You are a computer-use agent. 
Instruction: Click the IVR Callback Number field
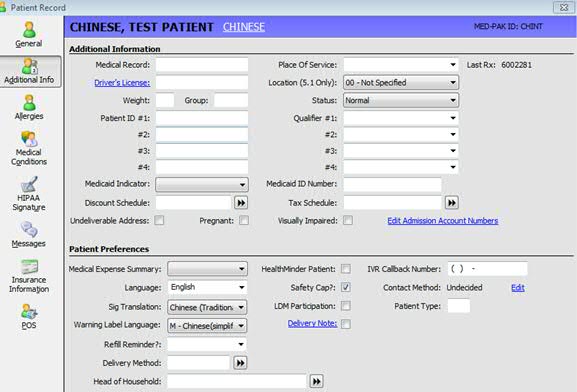point(487,269)
